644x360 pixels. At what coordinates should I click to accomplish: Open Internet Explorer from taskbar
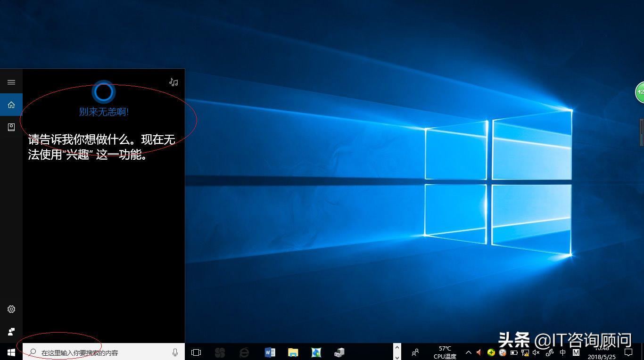(245, 352)
